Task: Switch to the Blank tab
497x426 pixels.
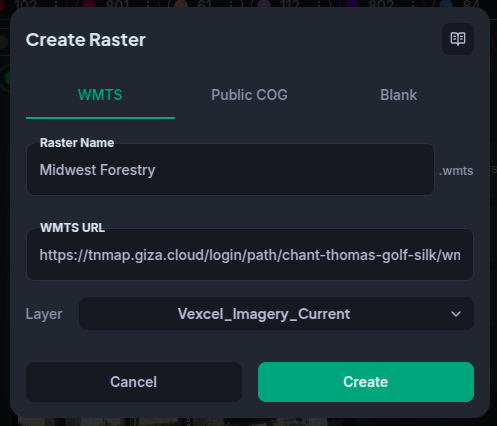Action: pos(399,95)
